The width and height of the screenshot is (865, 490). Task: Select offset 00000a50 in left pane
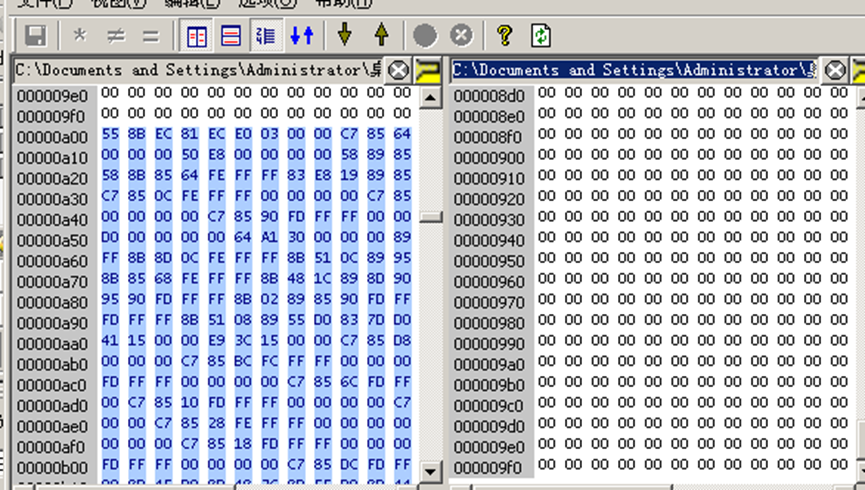tap(52, 241)
